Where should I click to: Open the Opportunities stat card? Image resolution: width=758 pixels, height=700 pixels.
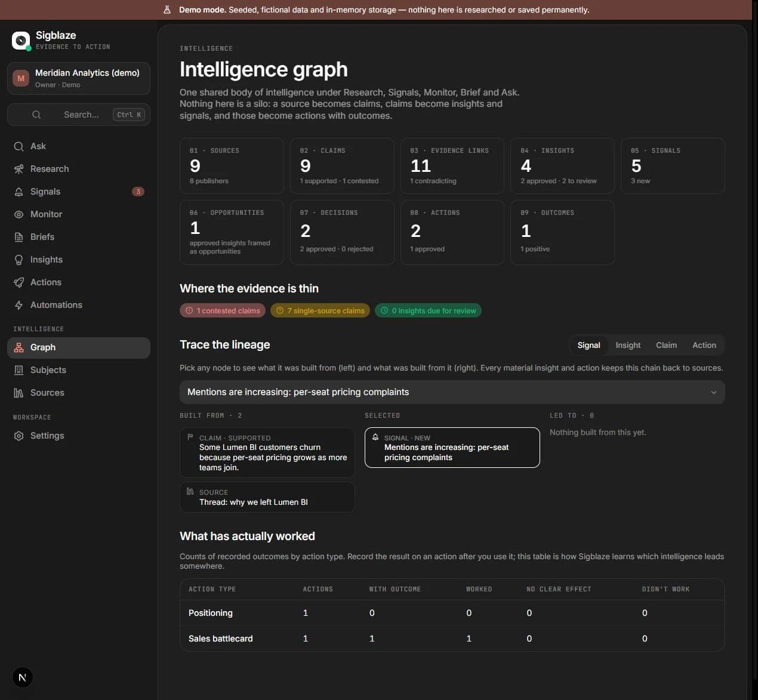(232, 232)
